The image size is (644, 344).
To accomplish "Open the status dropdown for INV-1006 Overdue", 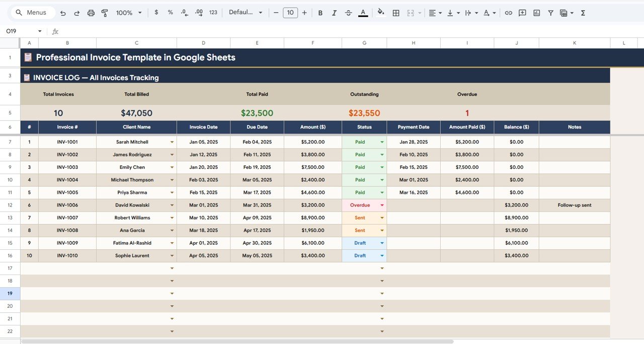I will tap(381, 205).
